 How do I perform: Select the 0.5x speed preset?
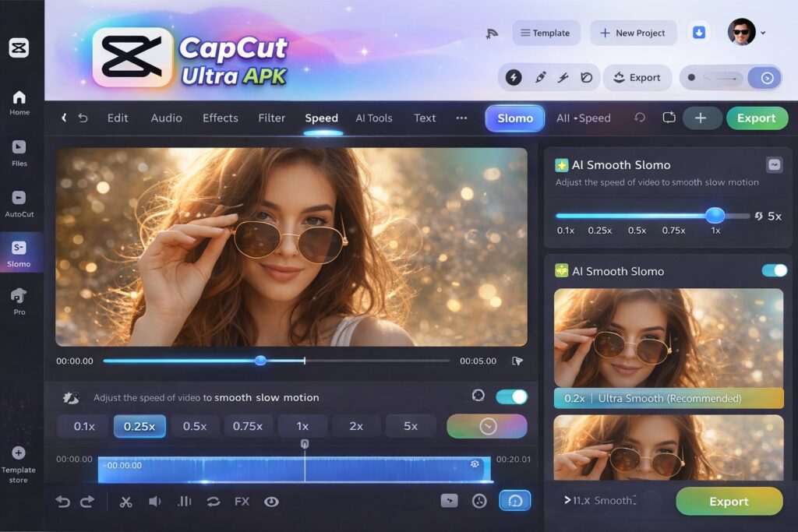[x=195, y=426]
